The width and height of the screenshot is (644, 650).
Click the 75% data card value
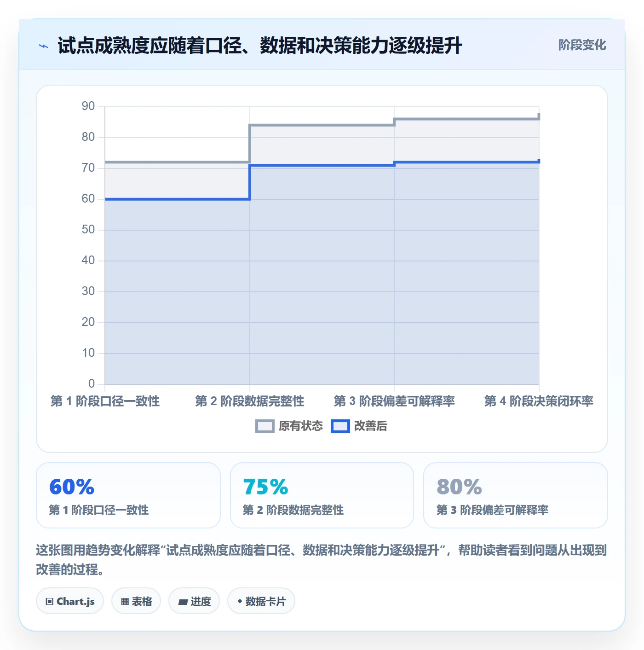pyautogui.click(x=265, y=487)
